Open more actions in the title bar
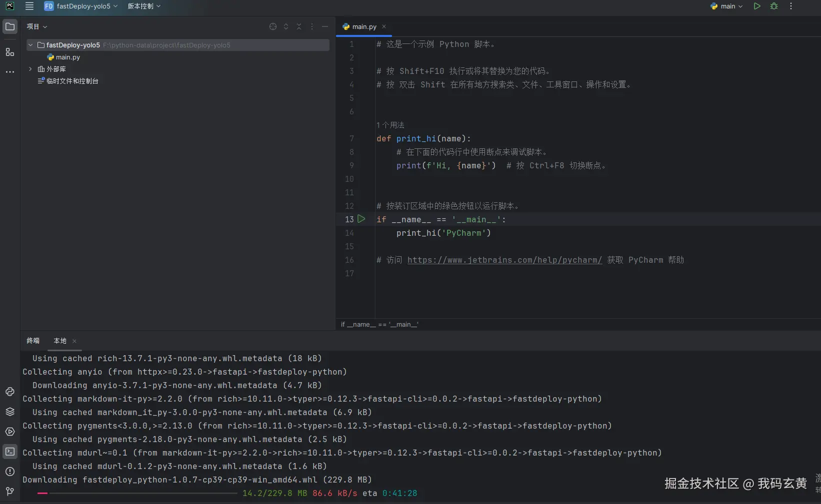821x504 pixels. click(791, 6)
